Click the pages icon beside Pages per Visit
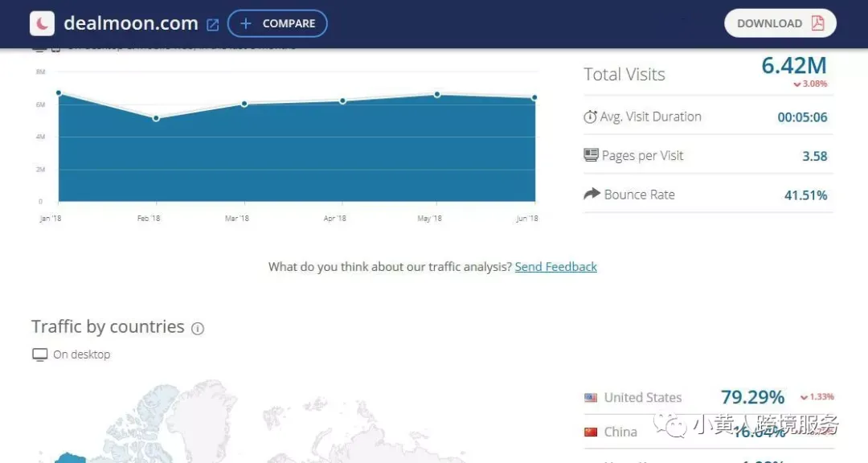Image resolution: width=868 pixels, height=463 pixels. pyautogui.click(x=592, y=155)
